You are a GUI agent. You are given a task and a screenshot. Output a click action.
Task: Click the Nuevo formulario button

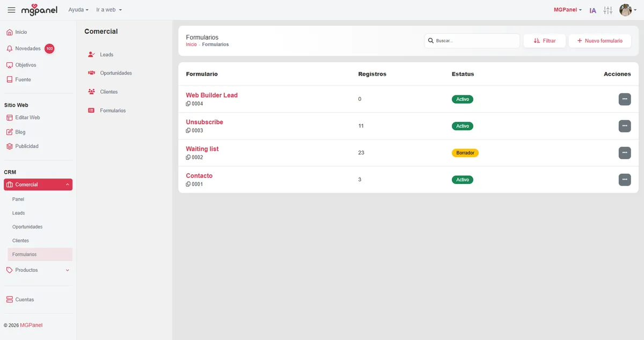coord(599,41)
